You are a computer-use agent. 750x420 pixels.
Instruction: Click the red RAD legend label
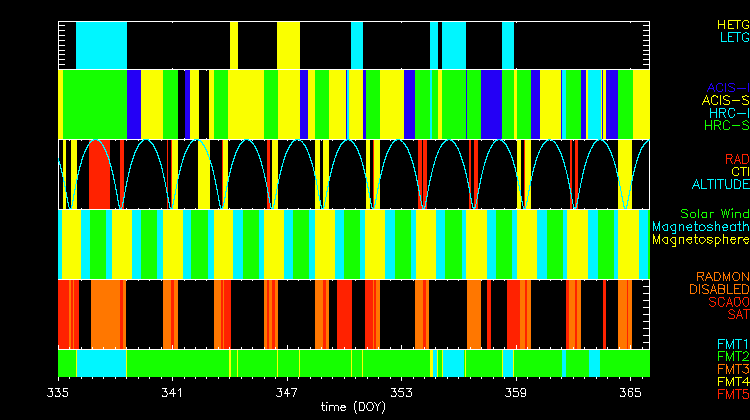(736, 158)
